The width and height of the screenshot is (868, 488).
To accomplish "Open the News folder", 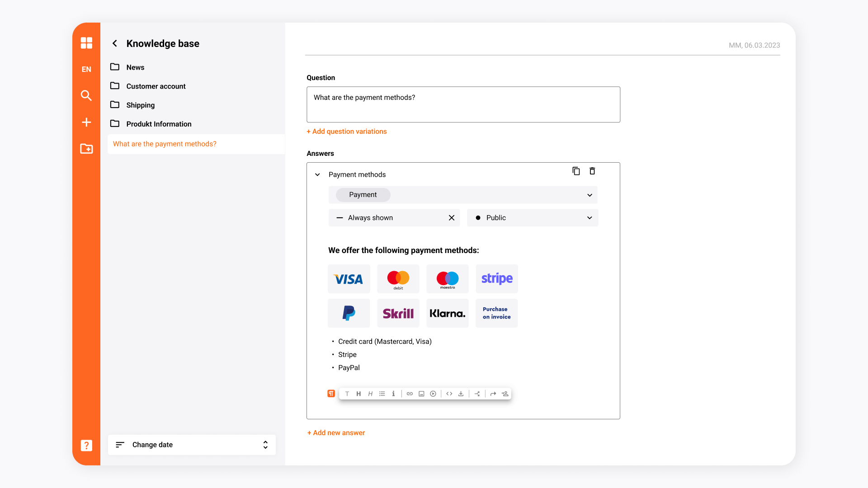I will (x=135, y=67).
